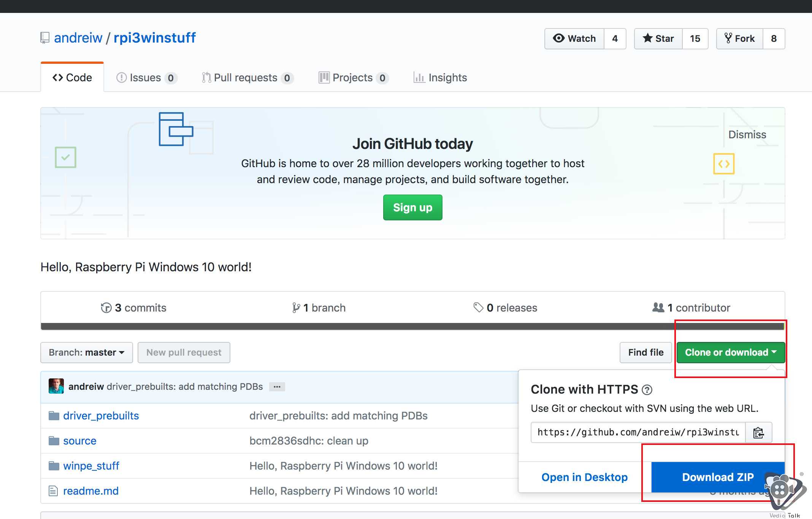
Task: Switch to the Issues tab
Action: click(x=146, y=78)
